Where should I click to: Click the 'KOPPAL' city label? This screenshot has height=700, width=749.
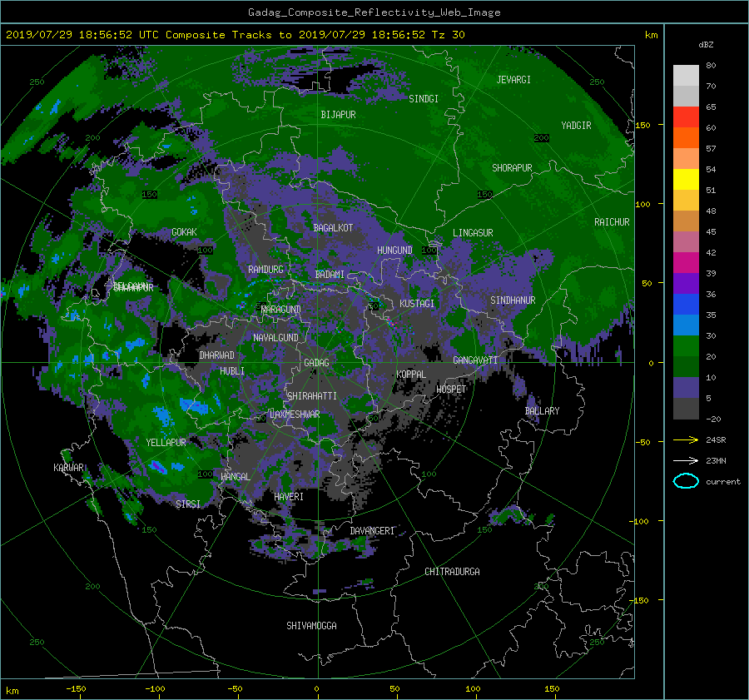411,375
